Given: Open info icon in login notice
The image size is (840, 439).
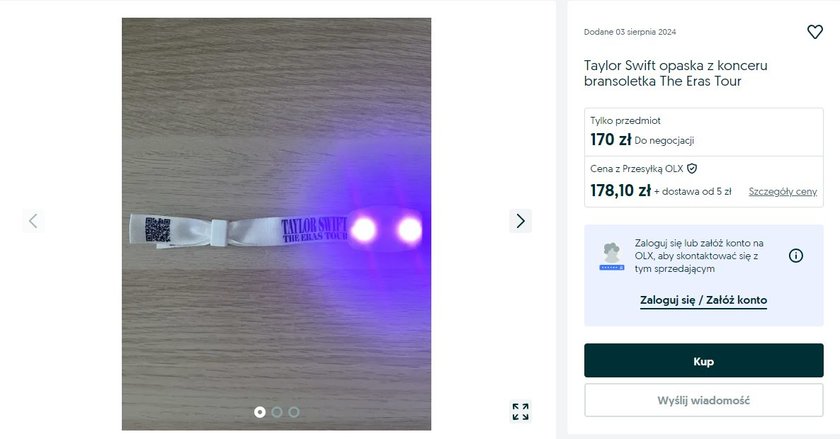Looking at the screenshot, I should pos(796,256).
